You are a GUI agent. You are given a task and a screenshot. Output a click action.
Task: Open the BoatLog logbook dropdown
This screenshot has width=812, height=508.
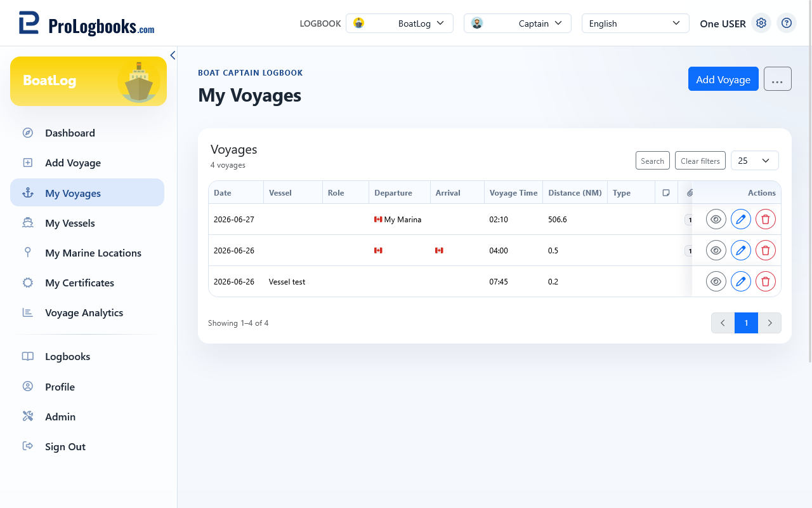pos(400,23)
